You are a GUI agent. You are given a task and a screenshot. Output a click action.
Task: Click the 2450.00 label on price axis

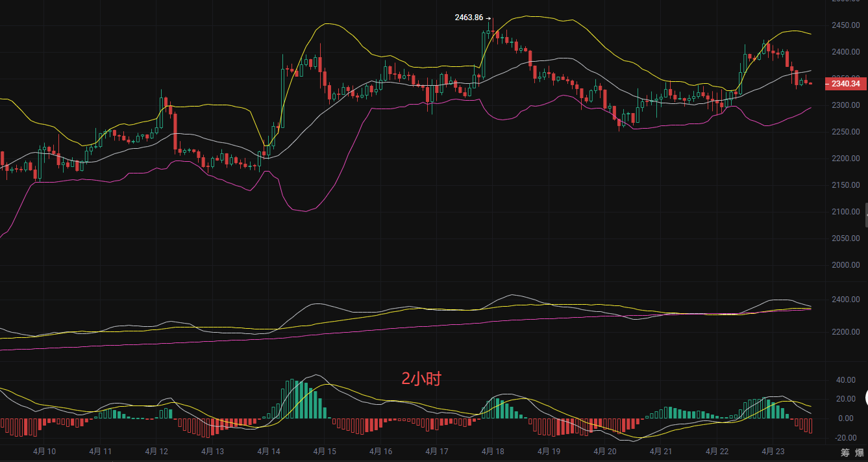coord(846,25)
